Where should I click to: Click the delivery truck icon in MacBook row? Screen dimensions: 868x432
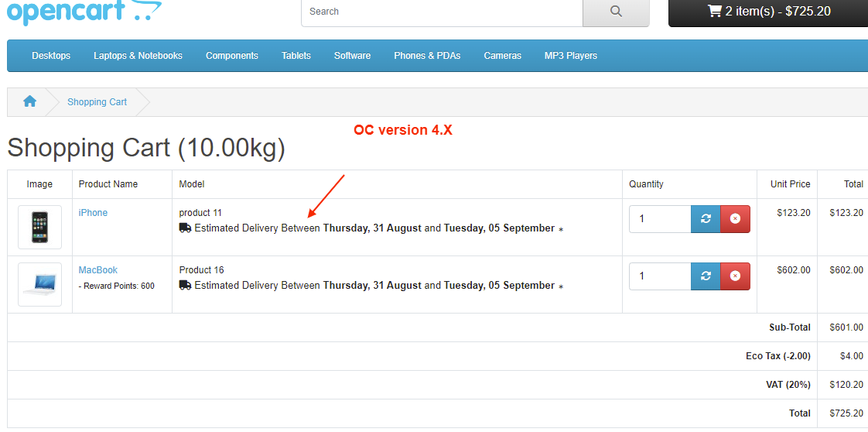pyautogui.click(x=186, y=285)
